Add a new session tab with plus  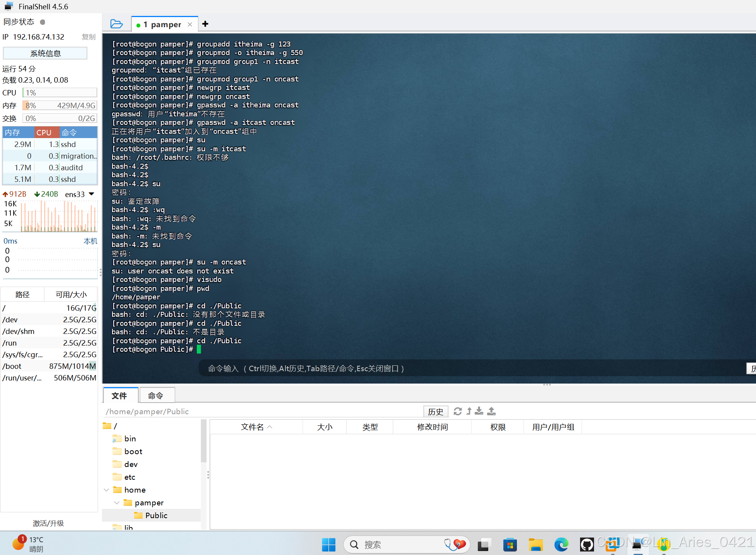coord(205,24)
